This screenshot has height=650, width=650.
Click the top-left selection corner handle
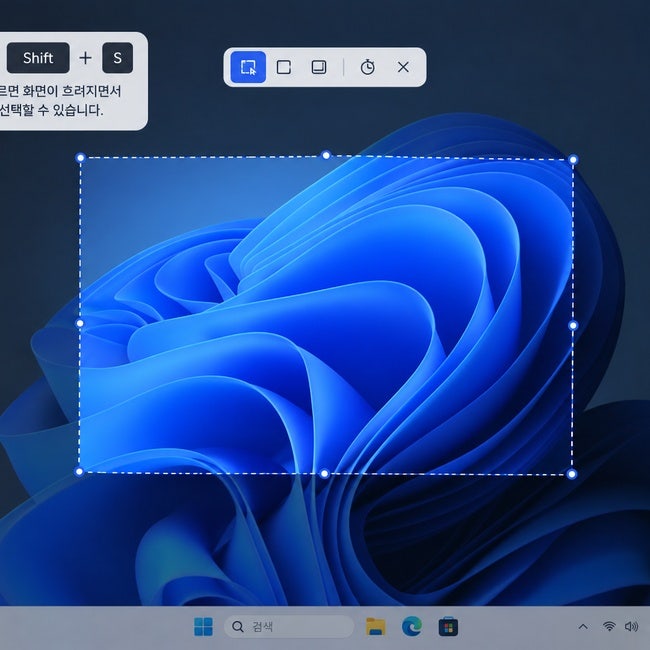click(x=80, y=158)
